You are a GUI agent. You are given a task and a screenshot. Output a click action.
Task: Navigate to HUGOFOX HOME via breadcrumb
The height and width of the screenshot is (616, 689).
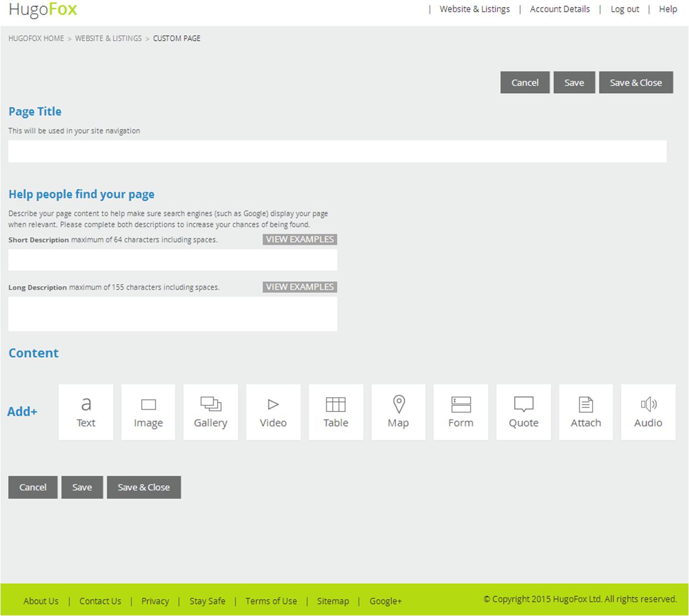[x=36, y=38]
